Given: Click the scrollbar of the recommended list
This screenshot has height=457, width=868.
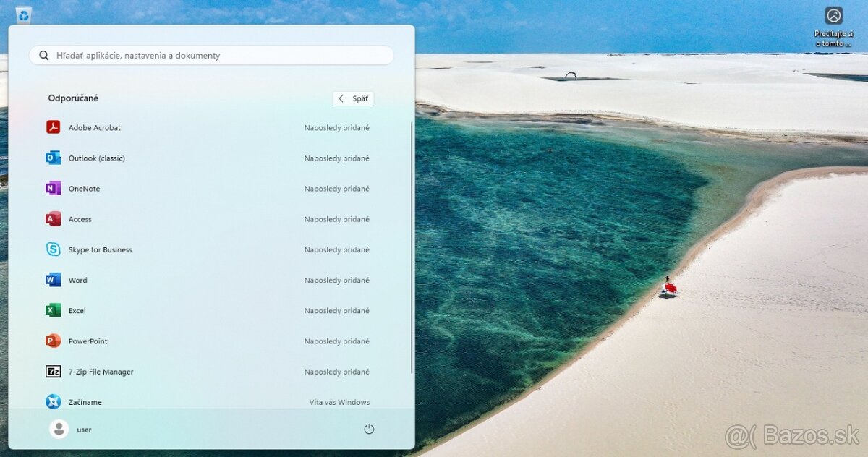Looking at the screenshot, I should tap(412, 246).
